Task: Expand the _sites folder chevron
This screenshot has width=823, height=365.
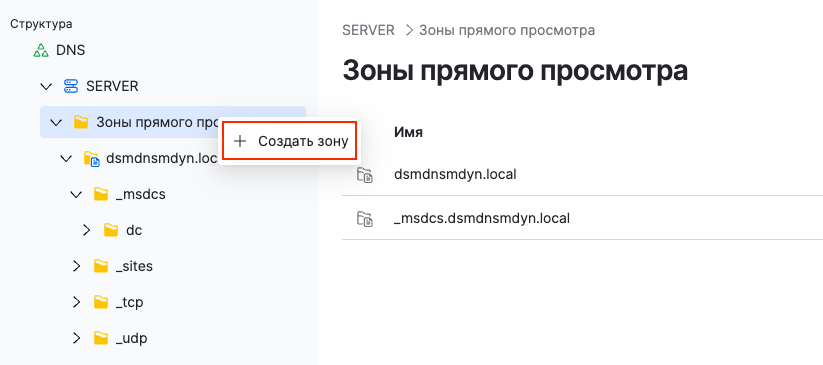Action: (x=77, y=266)
